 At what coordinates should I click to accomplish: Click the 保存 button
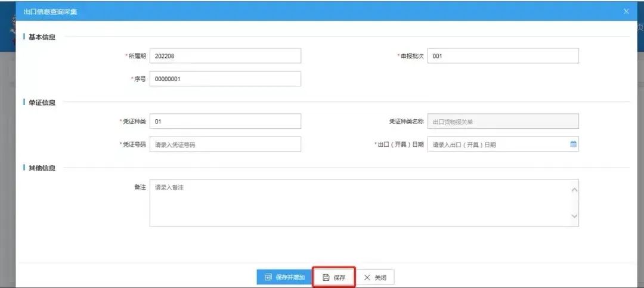point(334,277)
